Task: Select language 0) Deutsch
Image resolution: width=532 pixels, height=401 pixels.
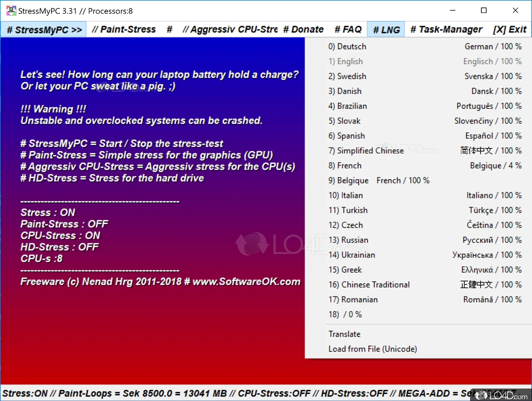Action: coord(419,46)
